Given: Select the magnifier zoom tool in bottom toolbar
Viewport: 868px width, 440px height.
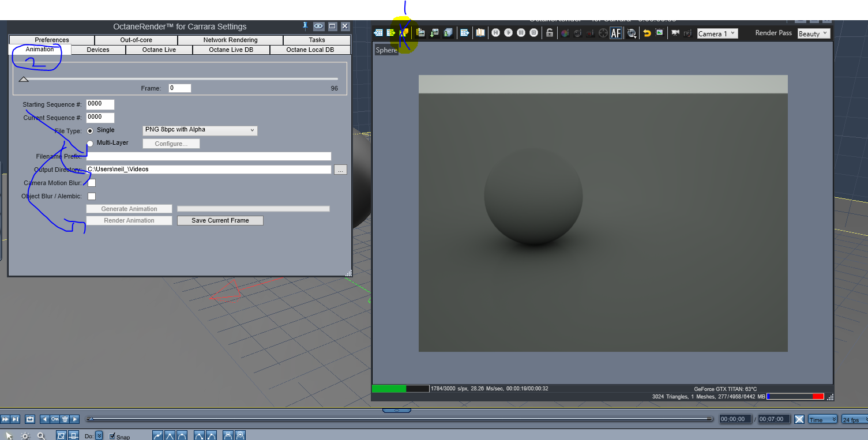Looking at the screenshot, I should 41,436.
